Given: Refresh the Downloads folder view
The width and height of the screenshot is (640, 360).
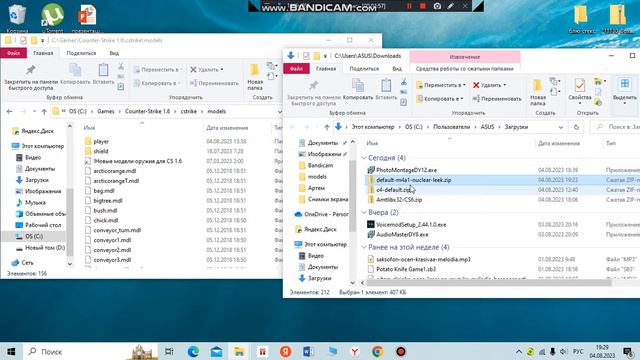Looking at the screenshot, I should tap(576, 127).
